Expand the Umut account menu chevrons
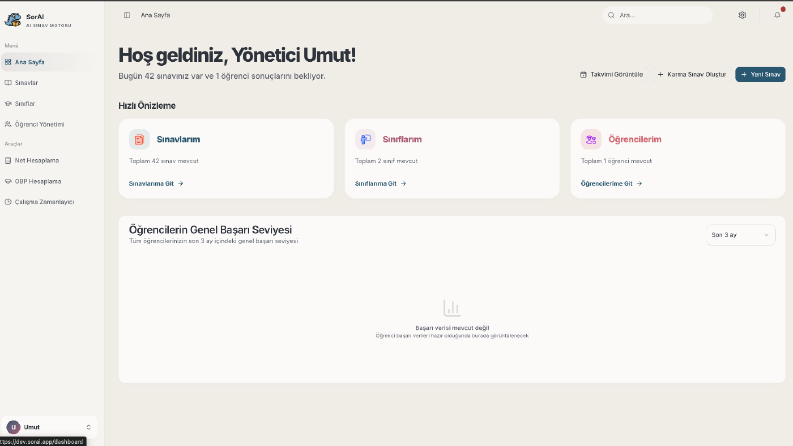This screenshot has width=793, height=446. [x=89, y=427]
